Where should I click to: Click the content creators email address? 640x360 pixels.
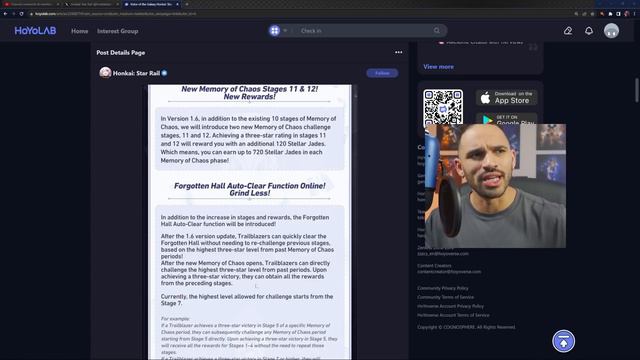(x=449, y=272)
